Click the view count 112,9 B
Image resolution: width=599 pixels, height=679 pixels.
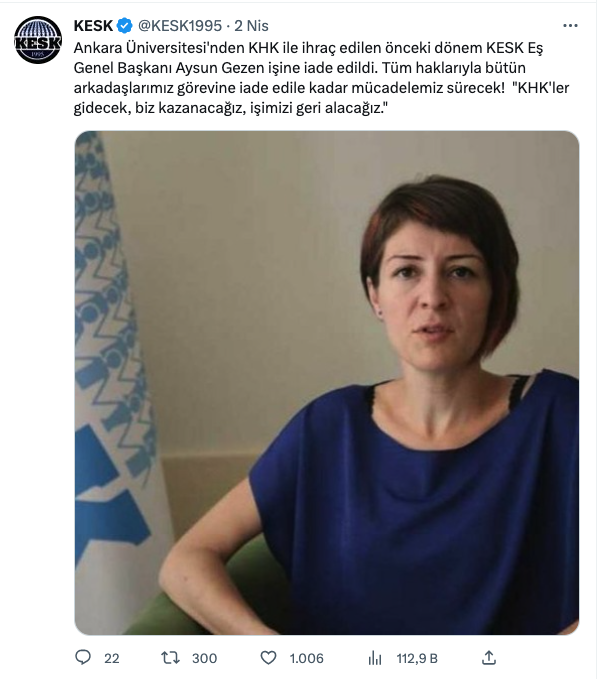(417, 658)
